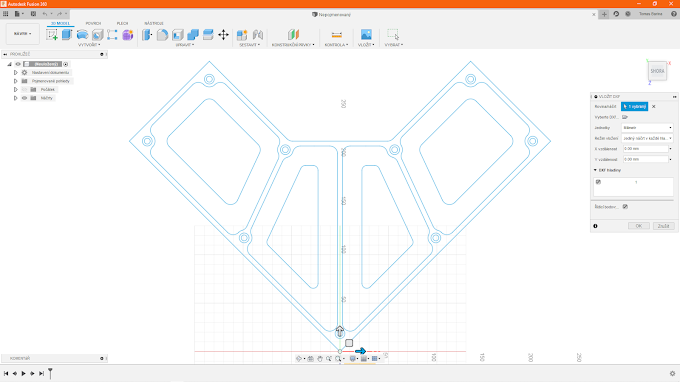Play the timeline
Viewport: 680px width, 382px height.
[x=23, y=373]
